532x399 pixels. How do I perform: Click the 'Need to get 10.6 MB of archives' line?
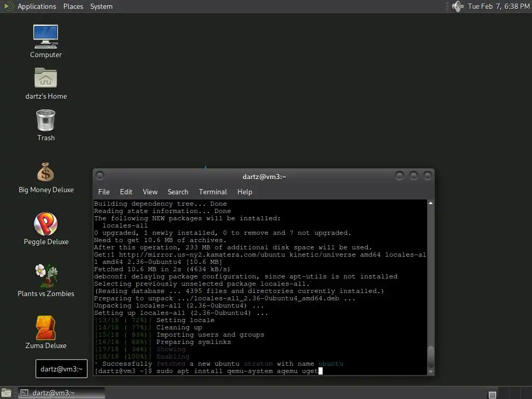pyautogui.click(x=160, y=240)
